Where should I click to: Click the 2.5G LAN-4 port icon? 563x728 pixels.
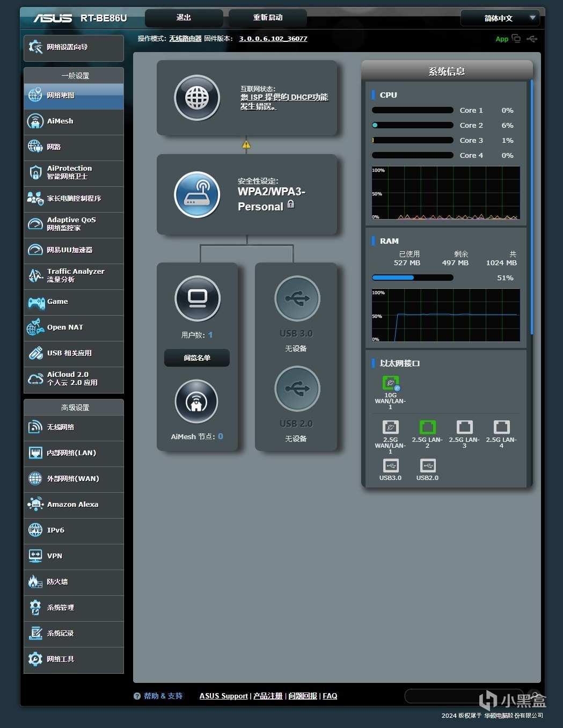pyautogui.click(x=501, y=427)
